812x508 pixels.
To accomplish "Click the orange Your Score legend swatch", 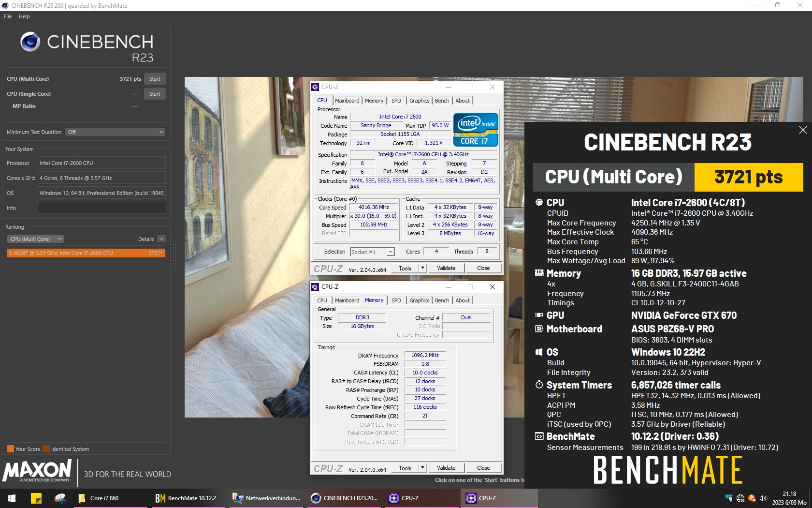I will click(x=10, y=449).
